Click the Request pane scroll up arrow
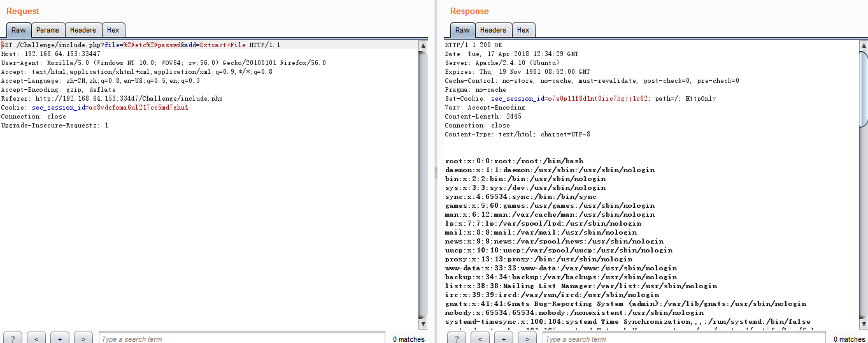The height and width of the screenshot is (343, 868). (x=423, y=45)
